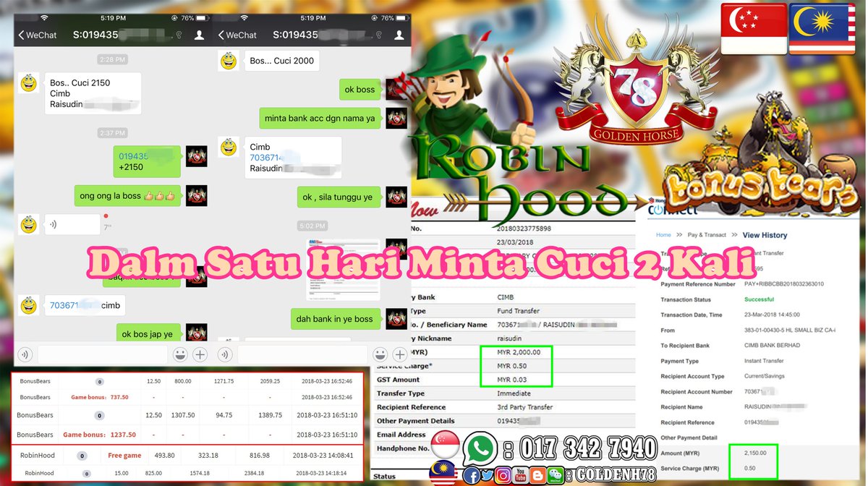
Task: Tap the emoji icon below 'dah bank in ye boss'
Action: click(x=380, y=354)
